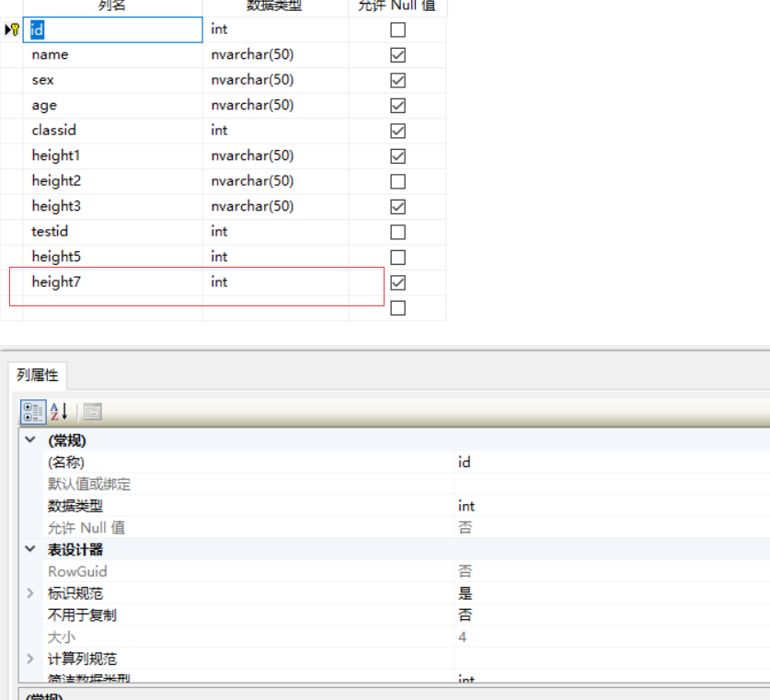Screen dimensions: 770x700
Task: Select the age column name cell
Action: coord(112,105)
